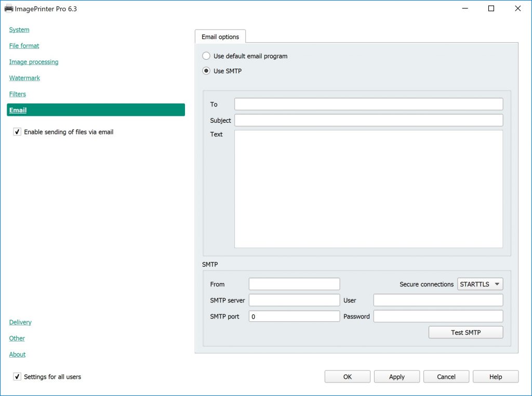Switch to the 'Email options' tab
This screenshot has width=532, height=396.
tap(220, 37)
